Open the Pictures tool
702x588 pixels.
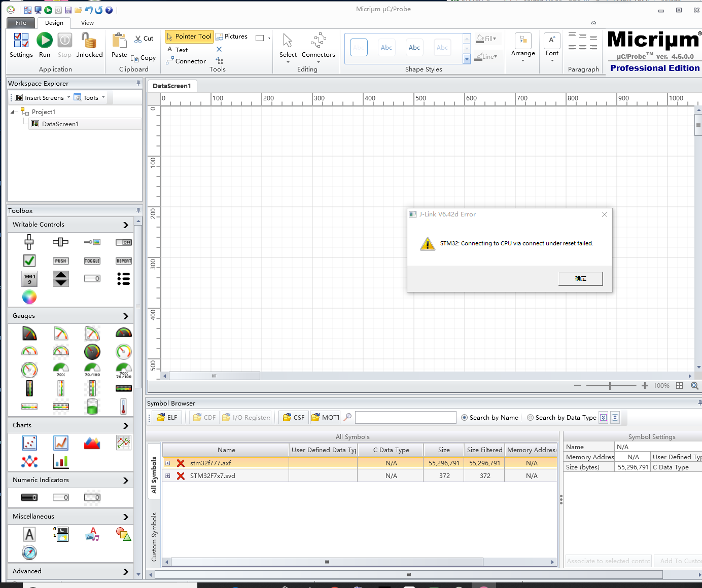click(x=232, y=36)
